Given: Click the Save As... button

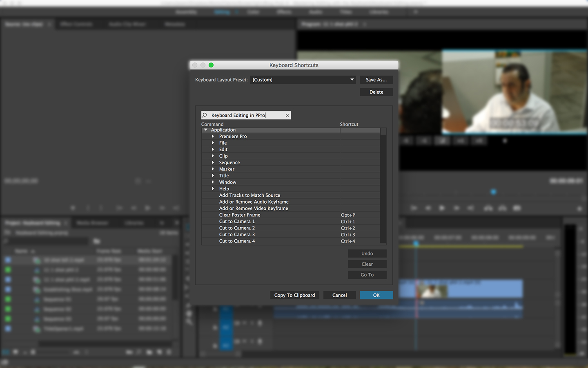Looking at the screenshot, I should [376, 80].
